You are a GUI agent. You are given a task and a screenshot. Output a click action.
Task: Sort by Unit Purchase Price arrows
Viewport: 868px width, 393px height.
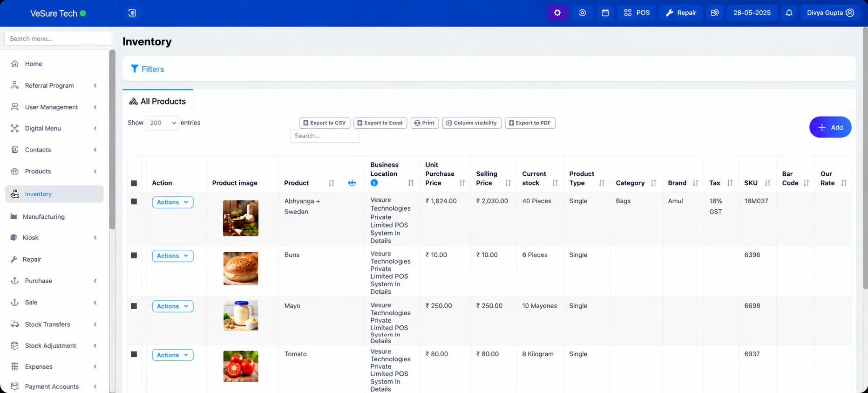tap(462, 183)
